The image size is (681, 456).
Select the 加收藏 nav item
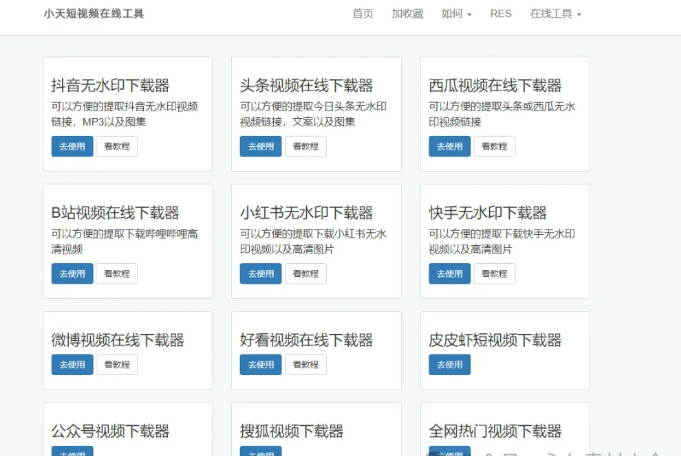click(407, 14)
